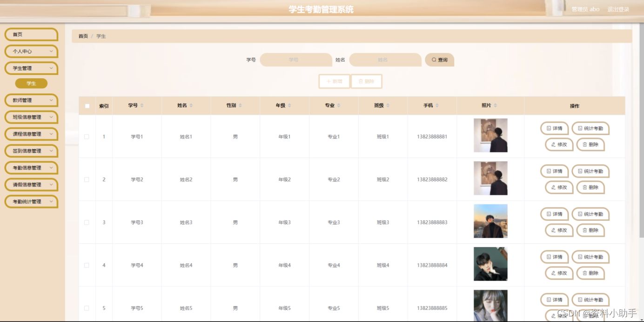This screenshot has width=644, height=322.
Task: Click 修改 for student 姓名1
Action: pyautogui.click(x=559, y=144)
